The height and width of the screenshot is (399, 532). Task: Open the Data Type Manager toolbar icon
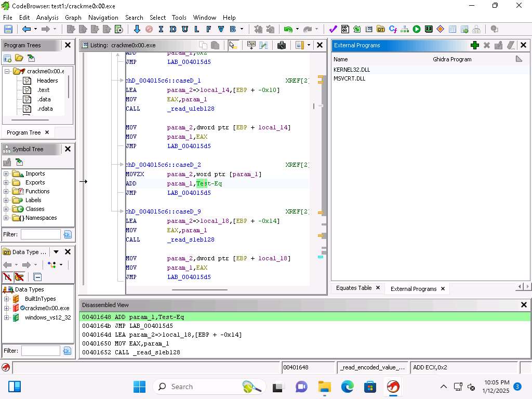381,30
